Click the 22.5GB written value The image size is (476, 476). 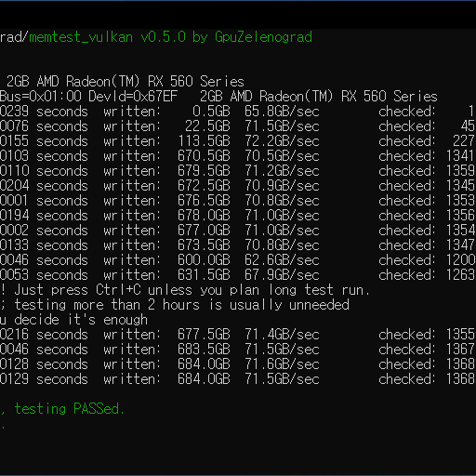[207, 126]
